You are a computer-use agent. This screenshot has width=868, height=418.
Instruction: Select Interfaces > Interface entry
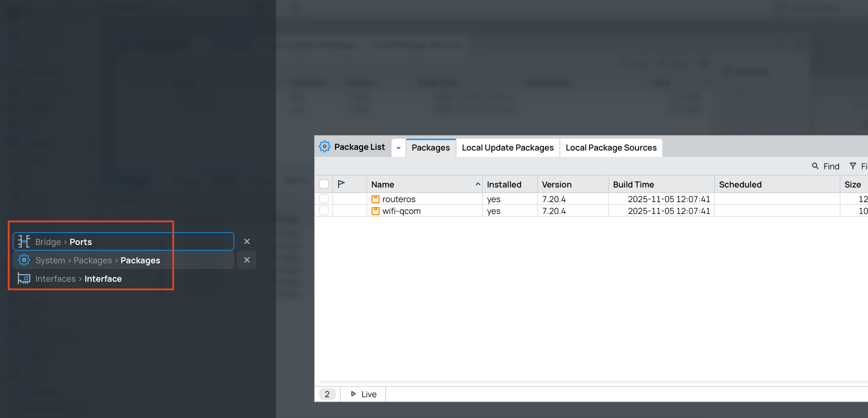point(79,279)
